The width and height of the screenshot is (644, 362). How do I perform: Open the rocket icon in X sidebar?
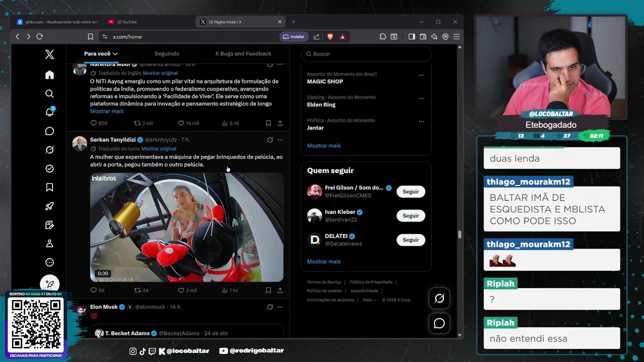click(x=49, y=206)
